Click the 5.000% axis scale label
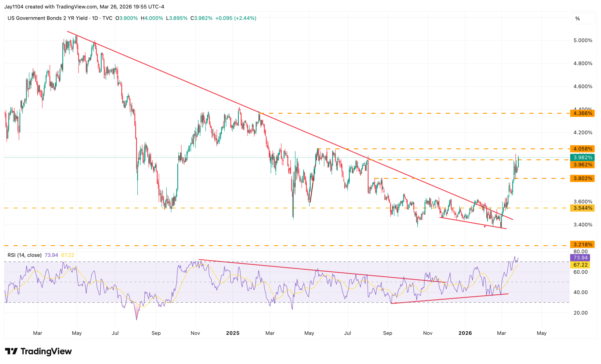The width and height of the screenshot is (601, 364). [583, 40]
